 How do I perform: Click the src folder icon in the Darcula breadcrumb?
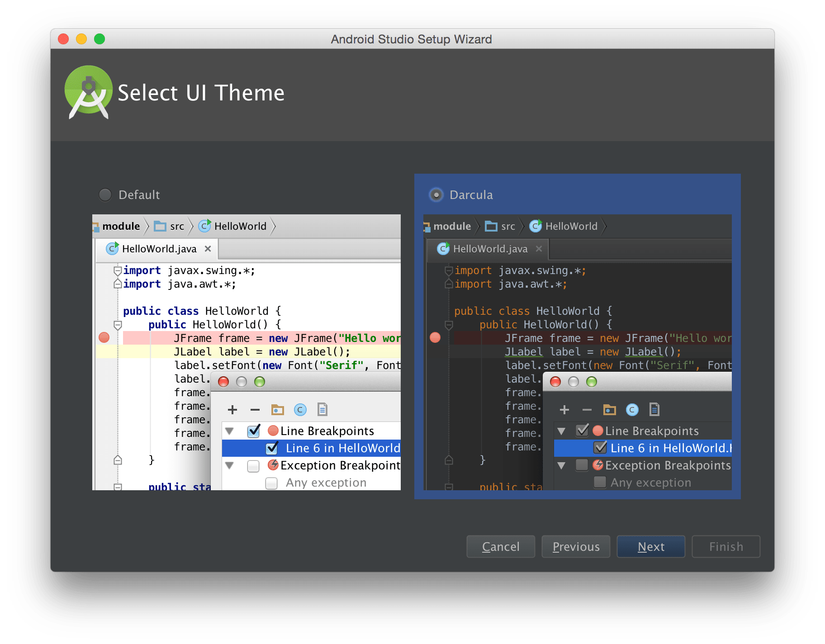tap(491, 226)
